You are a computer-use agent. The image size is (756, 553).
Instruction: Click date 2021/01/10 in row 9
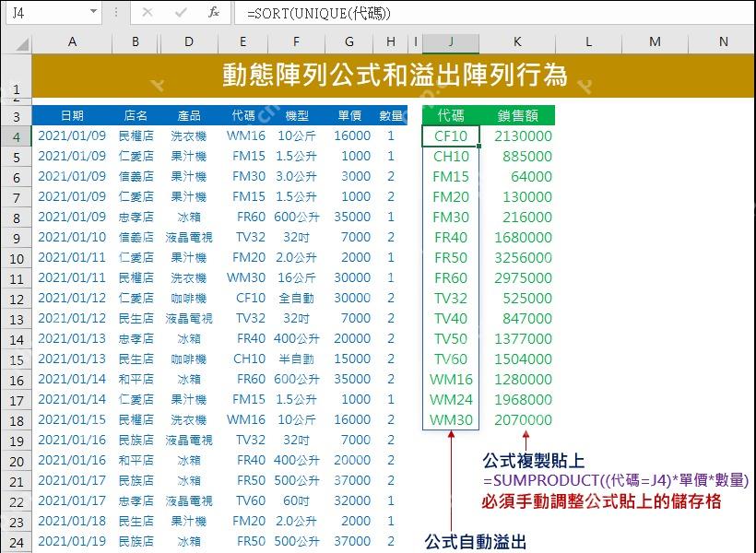click(72, 237)
